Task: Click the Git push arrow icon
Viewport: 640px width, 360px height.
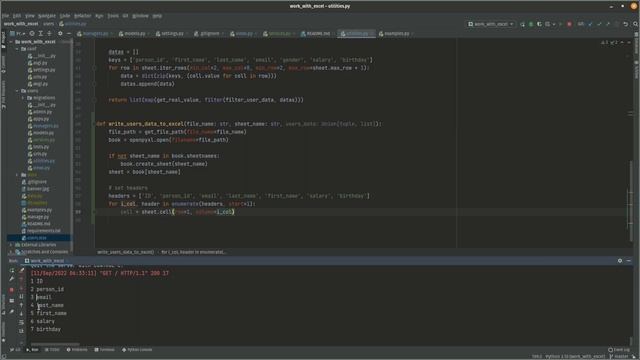Action: pyautogui.click(x=608, y=24)
